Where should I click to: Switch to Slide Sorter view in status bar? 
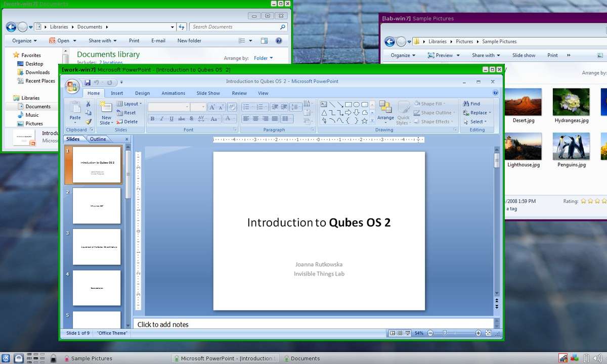(x=400, y=333)
